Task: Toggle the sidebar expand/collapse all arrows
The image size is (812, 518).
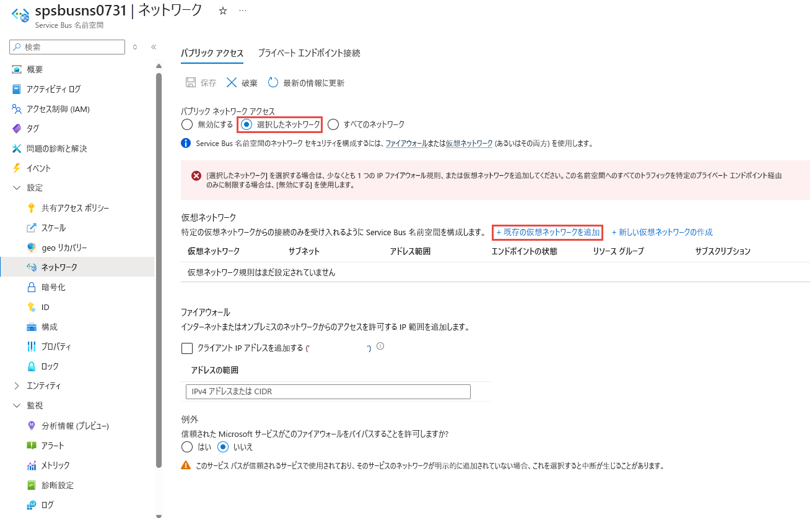Action: click(x=135, y=47)
